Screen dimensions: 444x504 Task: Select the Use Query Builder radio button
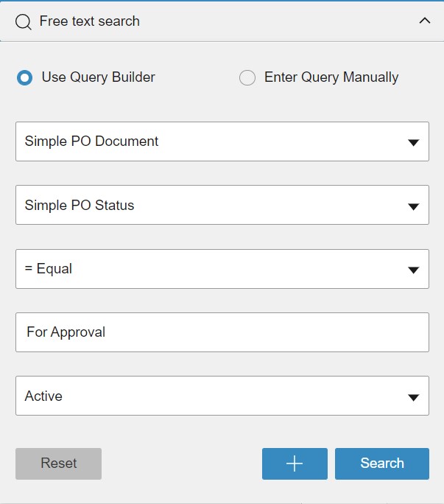25,77
